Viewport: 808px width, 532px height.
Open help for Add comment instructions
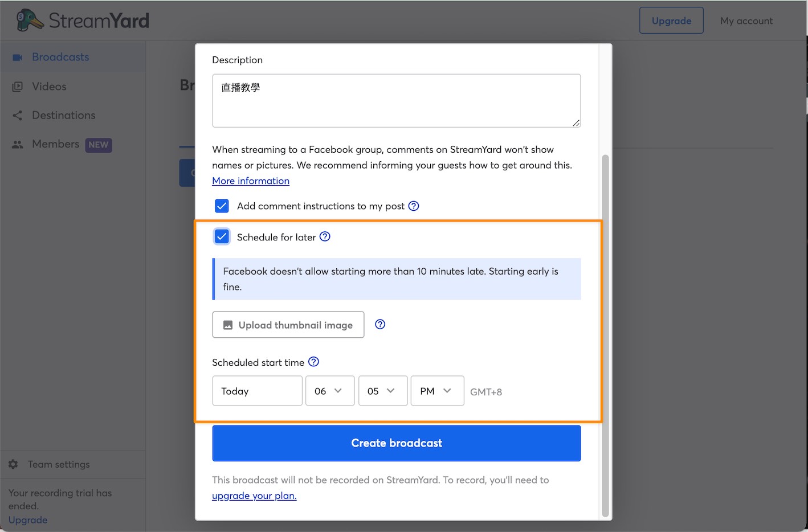tap(414, 206)
